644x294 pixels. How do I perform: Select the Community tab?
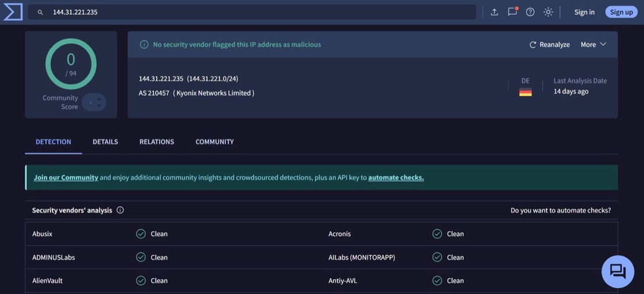pos(215,142)
